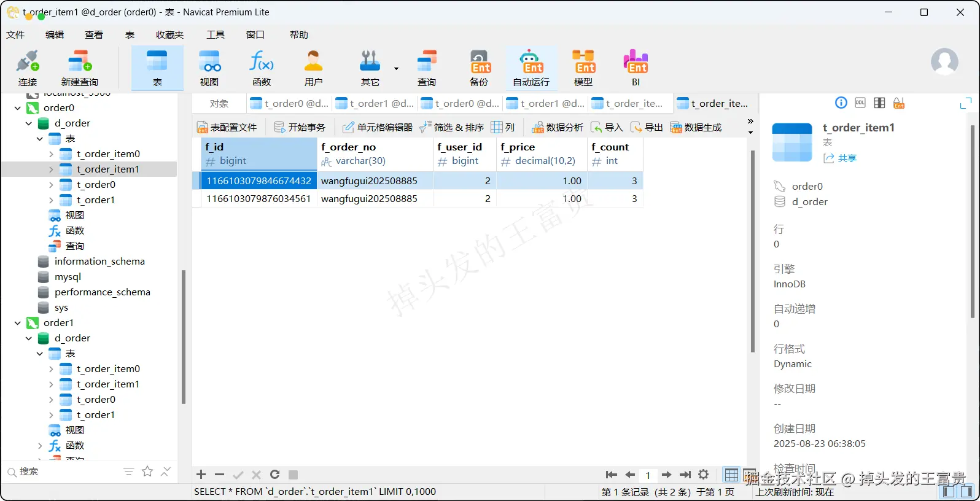Open 筛选 & 排序 filter and sort
The height and width of the screenshot is (501, 980).
(451, 127)
